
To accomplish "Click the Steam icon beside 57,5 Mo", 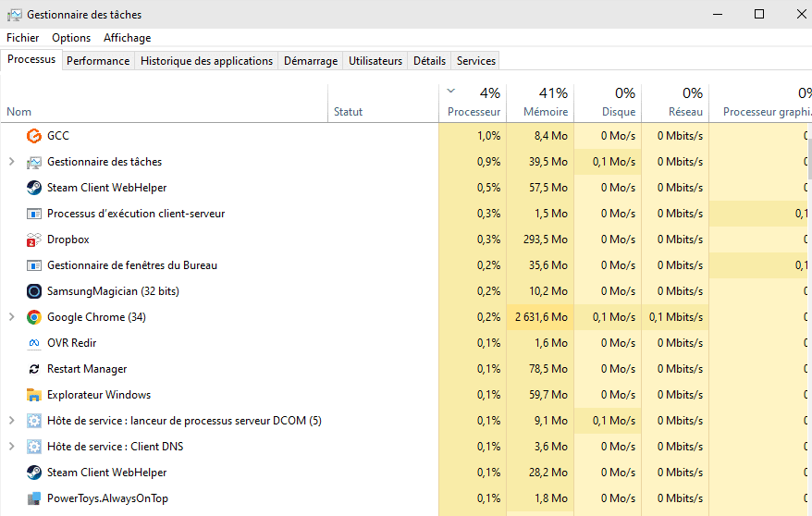I will tap(34, 188).
